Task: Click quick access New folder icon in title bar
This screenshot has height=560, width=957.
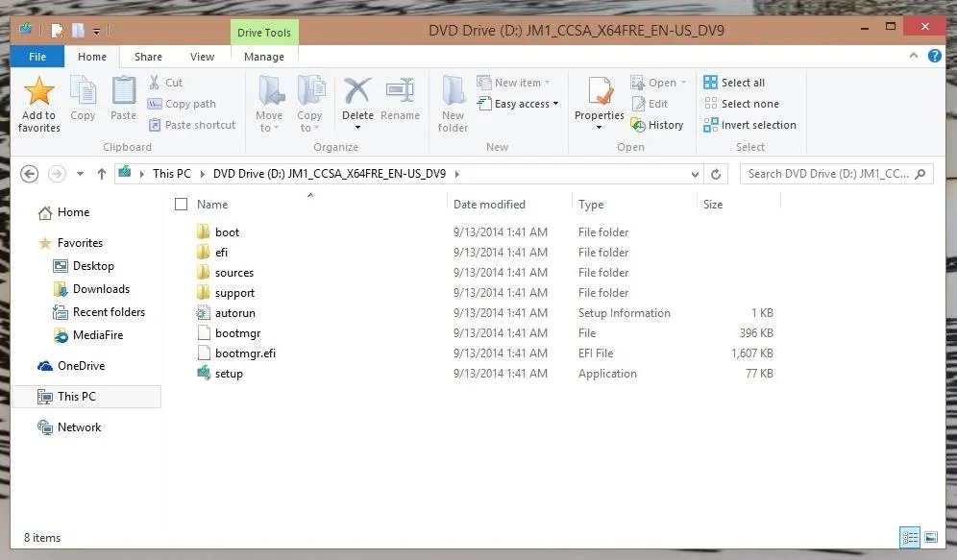Action: [78, 30]
